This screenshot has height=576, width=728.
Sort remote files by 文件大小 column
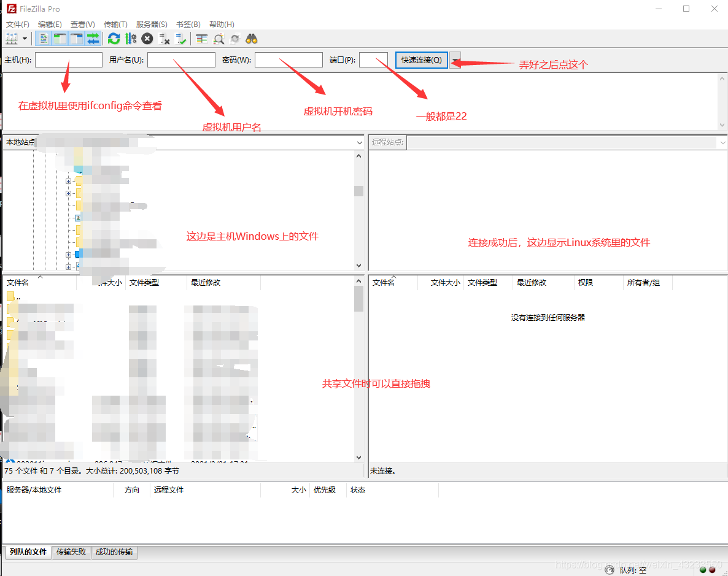coord(441,282)
